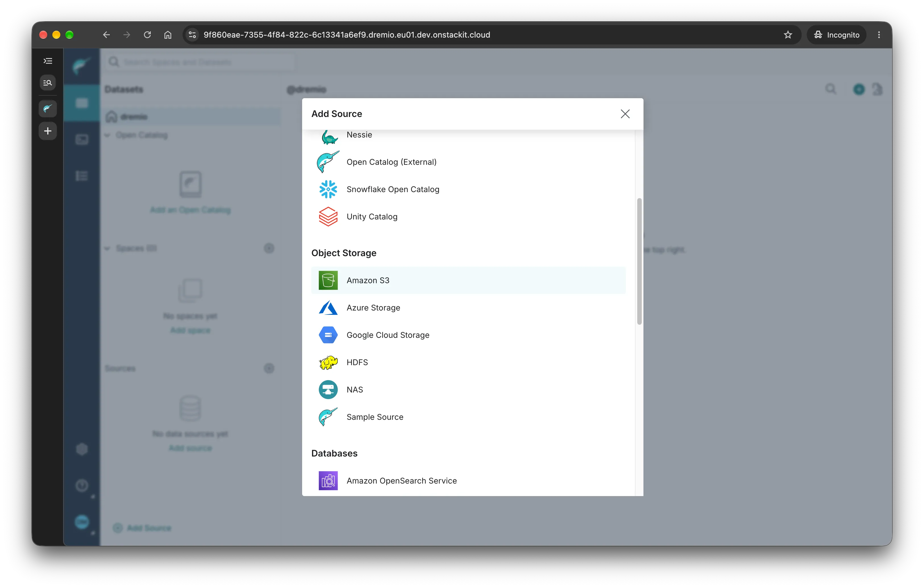Click the Add space link in background
924x588 pixels.
coord(190,330)
